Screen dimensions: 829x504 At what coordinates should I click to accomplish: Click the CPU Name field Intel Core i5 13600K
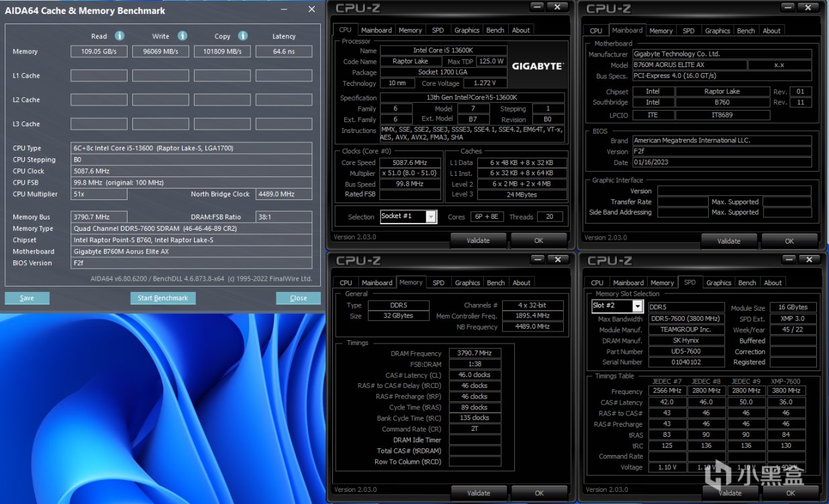pos(443,50)
